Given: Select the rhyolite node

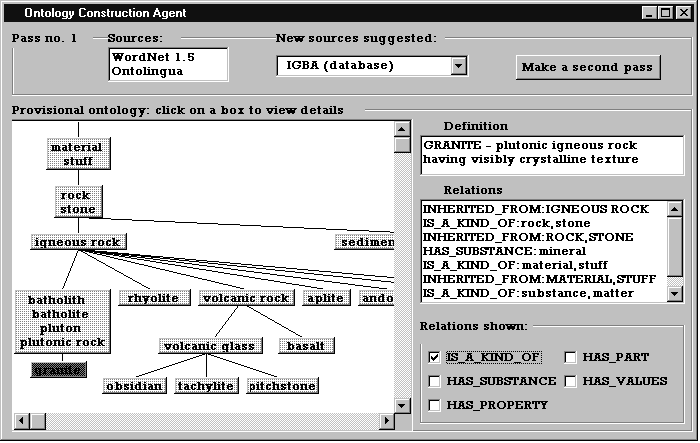Looking at the screenshot, I should click(x=153, y=298).
